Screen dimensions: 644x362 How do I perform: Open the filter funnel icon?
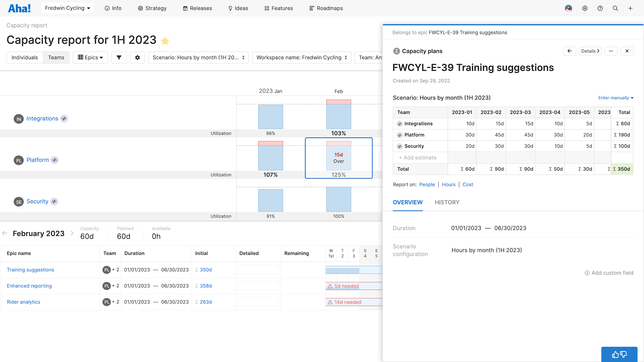[x=119, y=57]
